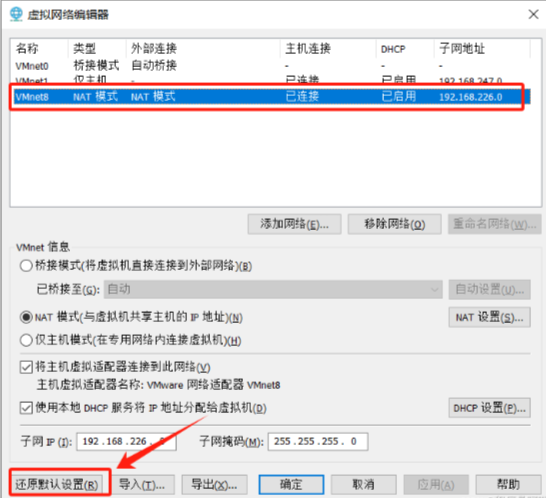Click the 自动设置(U)... button
Screen dimensions: 546x498
(x=489, y=289)
